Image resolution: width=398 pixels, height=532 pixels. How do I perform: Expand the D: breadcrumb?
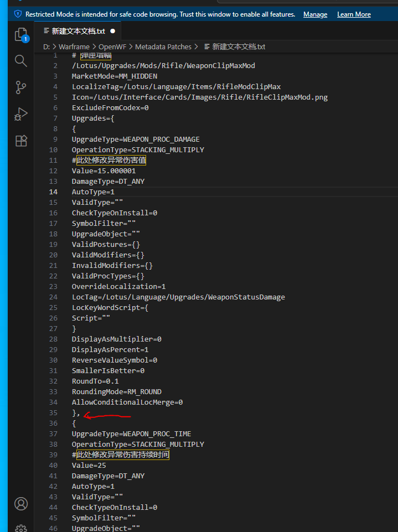(x=46, y=47)
